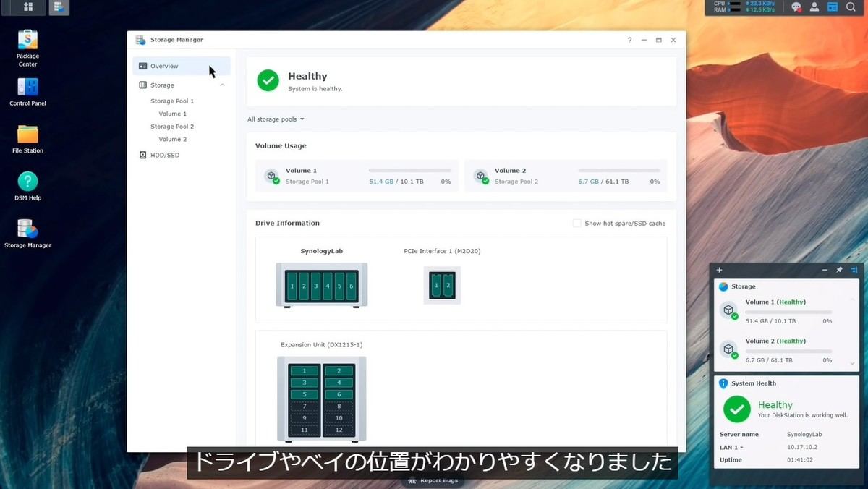The image size is (868, 489).
Task: Select M.2 slot 2 in PCIe Interface
Action: click(448, 286)
